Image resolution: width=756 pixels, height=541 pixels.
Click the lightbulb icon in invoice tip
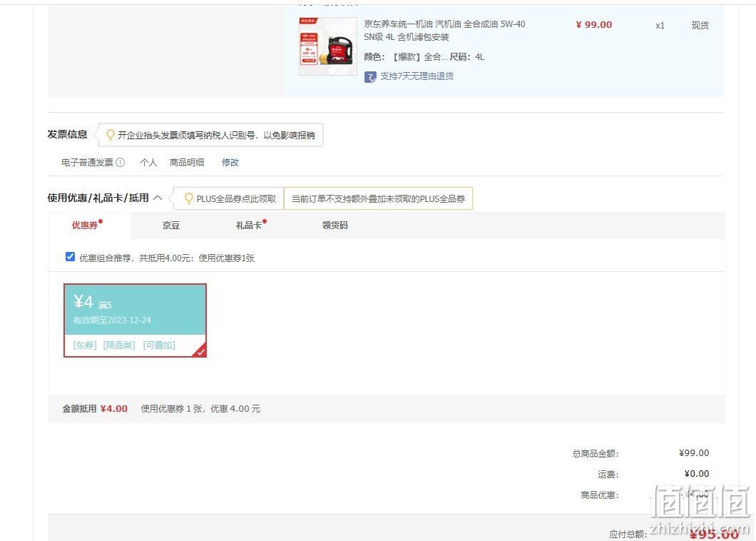110,135
